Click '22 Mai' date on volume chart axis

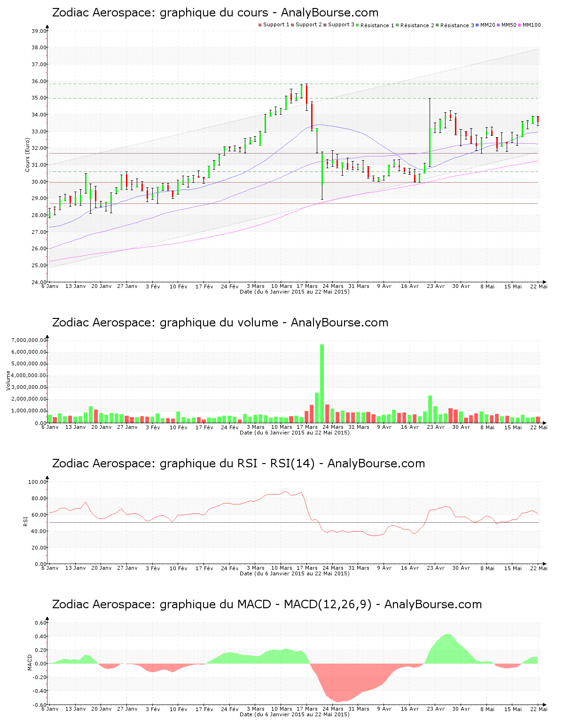[539, 427]
